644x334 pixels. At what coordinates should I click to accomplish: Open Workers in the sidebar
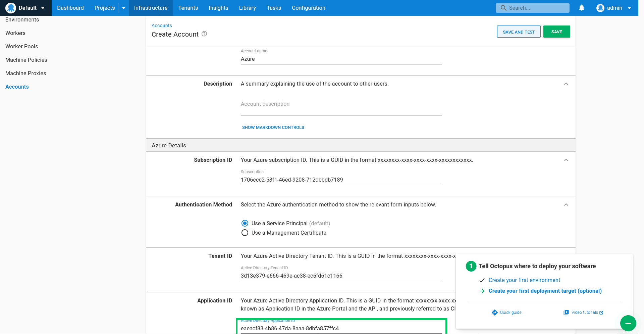[15, 33]
